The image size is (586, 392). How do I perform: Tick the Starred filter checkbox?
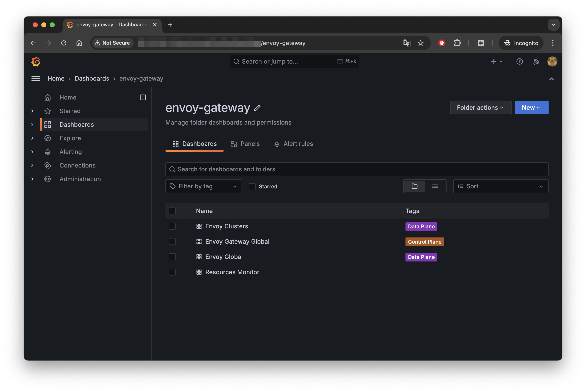[252, 186]
